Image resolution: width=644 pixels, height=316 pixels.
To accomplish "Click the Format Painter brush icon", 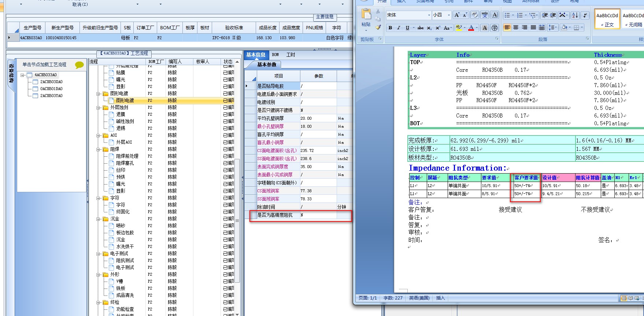I will [x=378, y=27].
